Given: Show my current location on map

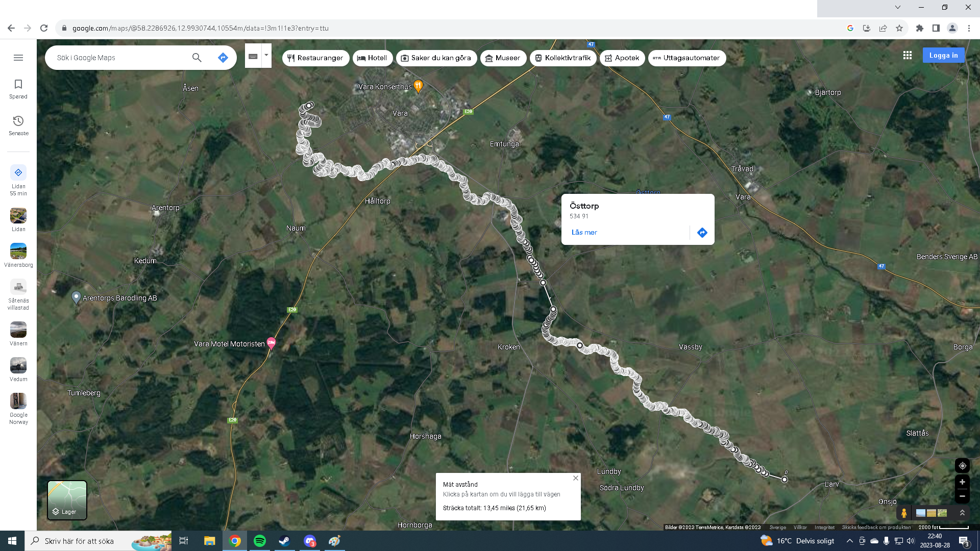Looking at the screenshot, I should 962,466.
